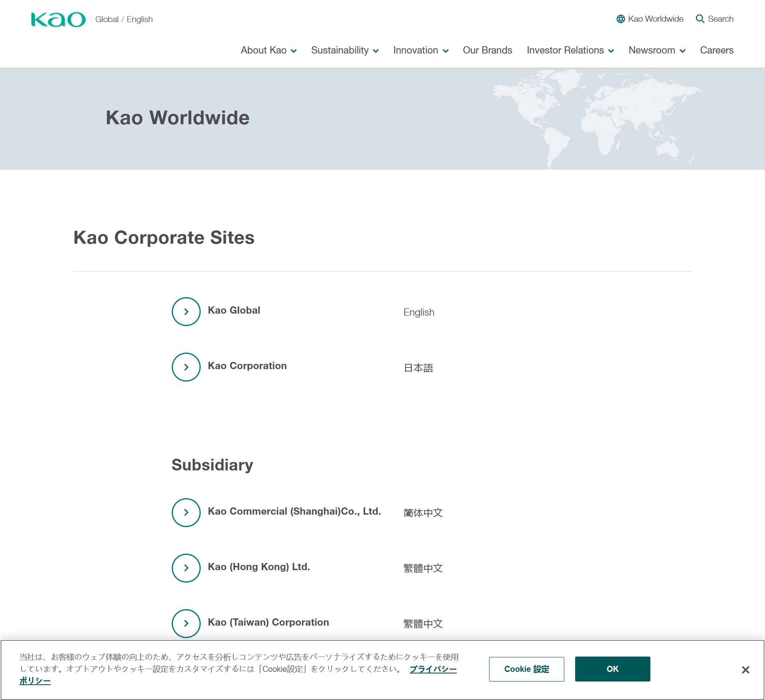The image size is (765, 700).
Task: Open Kao Commercial (Shanghai)Co., Ltd. link
Action: [294, 511]
